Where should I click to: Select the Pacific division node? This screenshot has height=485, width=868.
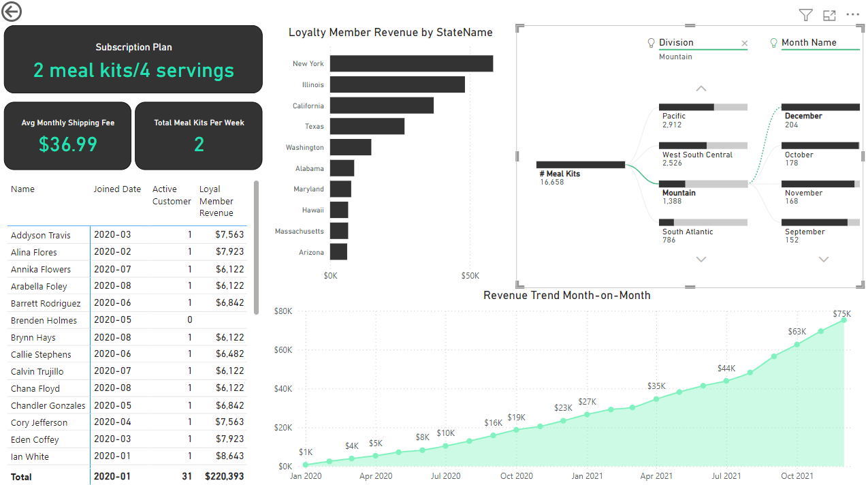703,108
